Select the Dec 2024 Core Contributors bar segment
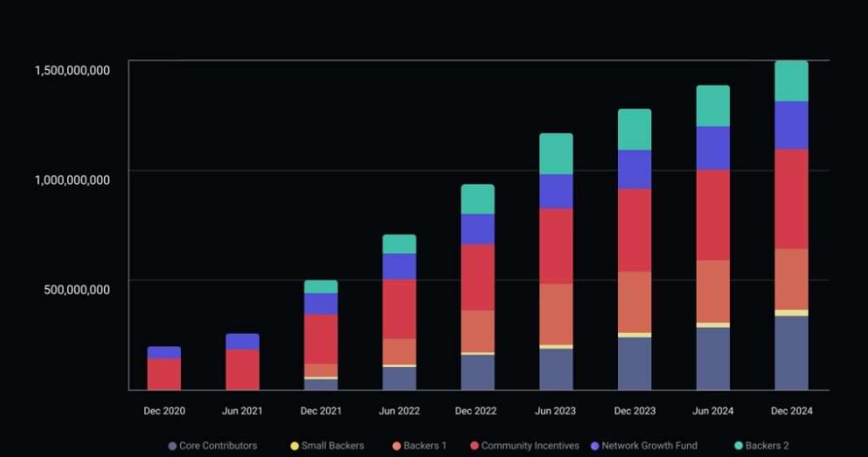 (x=791, y=353)
